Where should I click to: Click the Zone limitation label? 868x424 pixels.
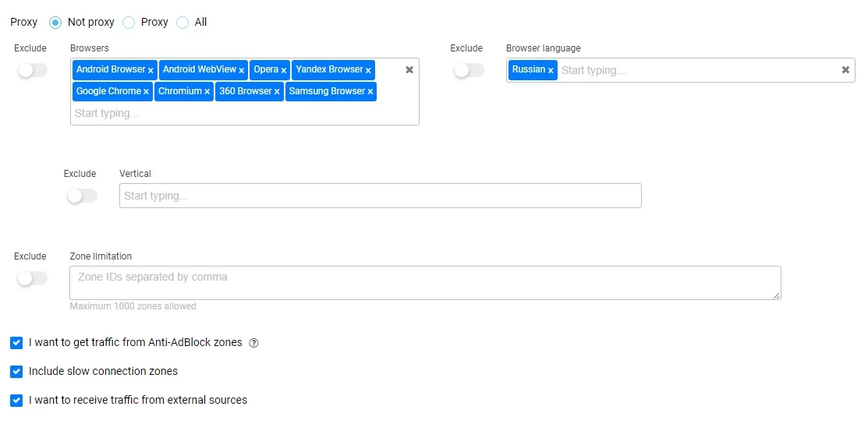point(101,256)
